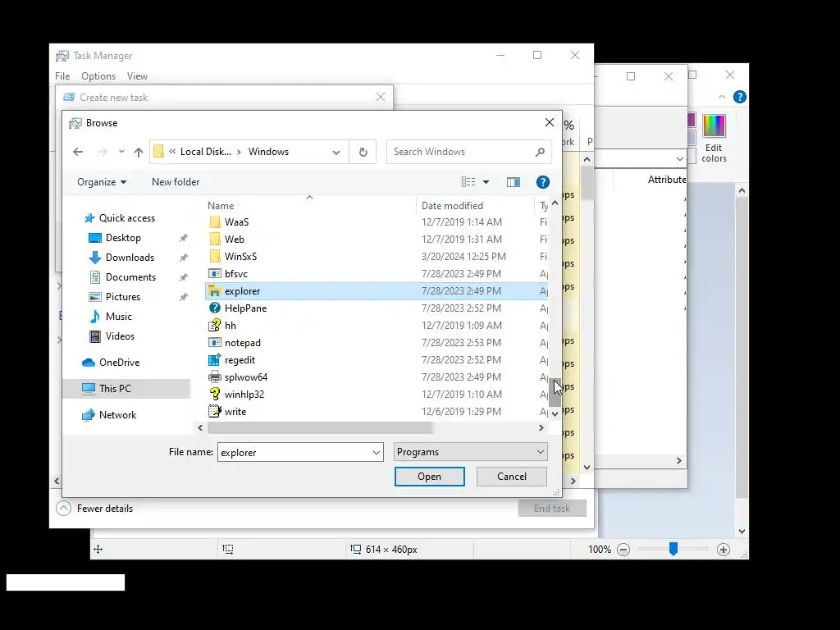Click End task in Task Manager
This screenshot has width=840, height=630.
[x=552, y=509]
